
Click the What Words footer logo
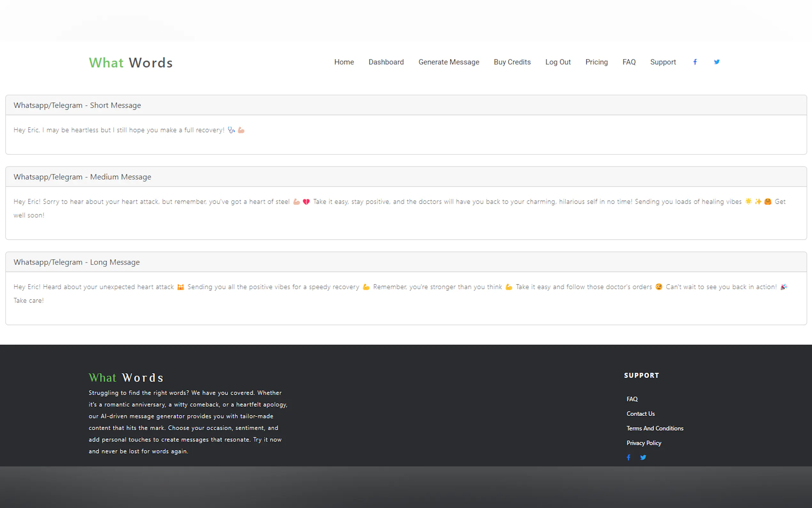[126, 377]
